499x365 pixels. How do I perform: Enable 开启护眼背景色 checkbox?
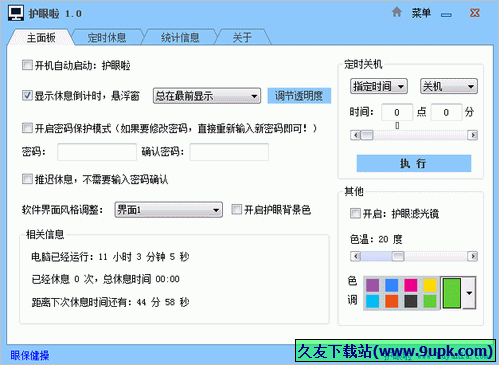pos(237,209)
